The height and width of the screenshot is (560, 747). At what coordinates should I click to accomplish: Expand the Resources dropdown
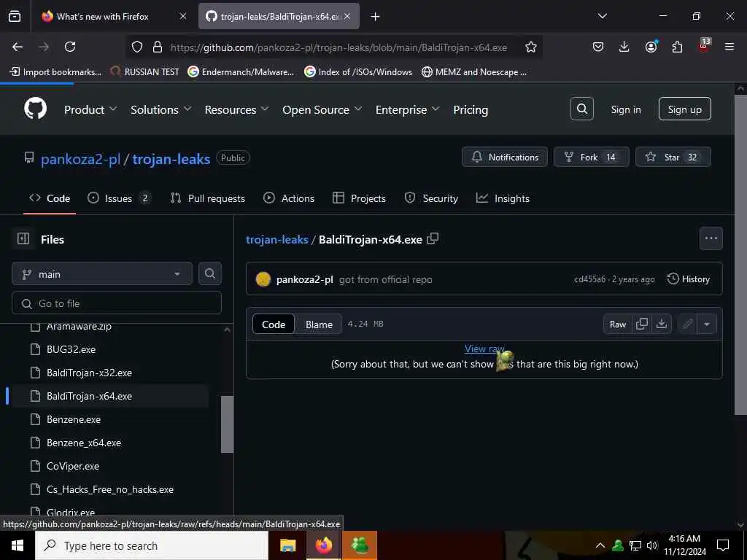[237, 109]
